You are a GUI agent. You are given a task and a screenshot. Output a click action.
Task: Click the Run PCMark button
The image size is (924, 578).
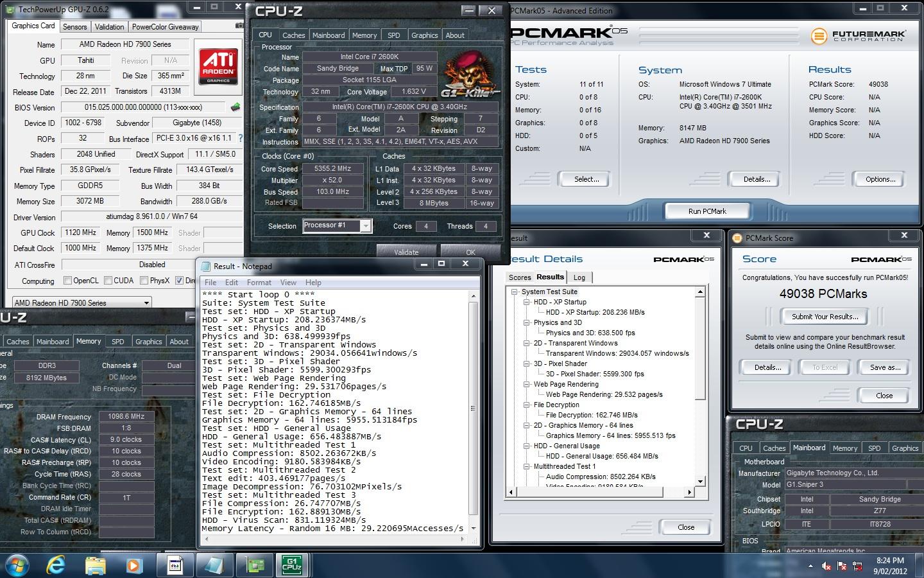tap(707, 211)
